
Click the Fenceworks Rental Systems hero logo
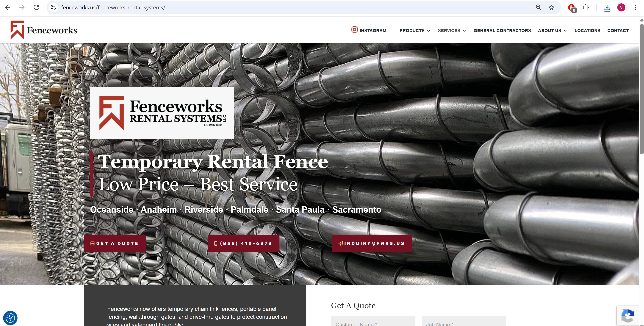pyautogui.click(x=162, y=113)
